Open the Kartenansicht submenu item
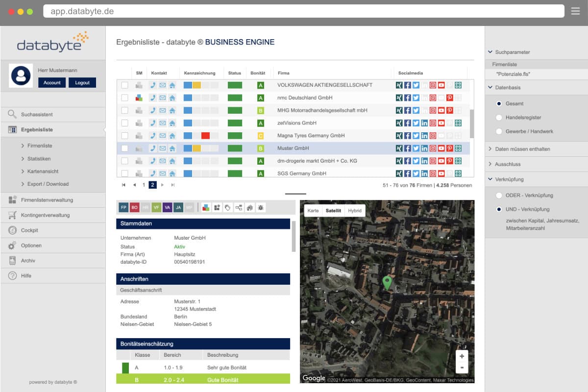 coord(43,171)
